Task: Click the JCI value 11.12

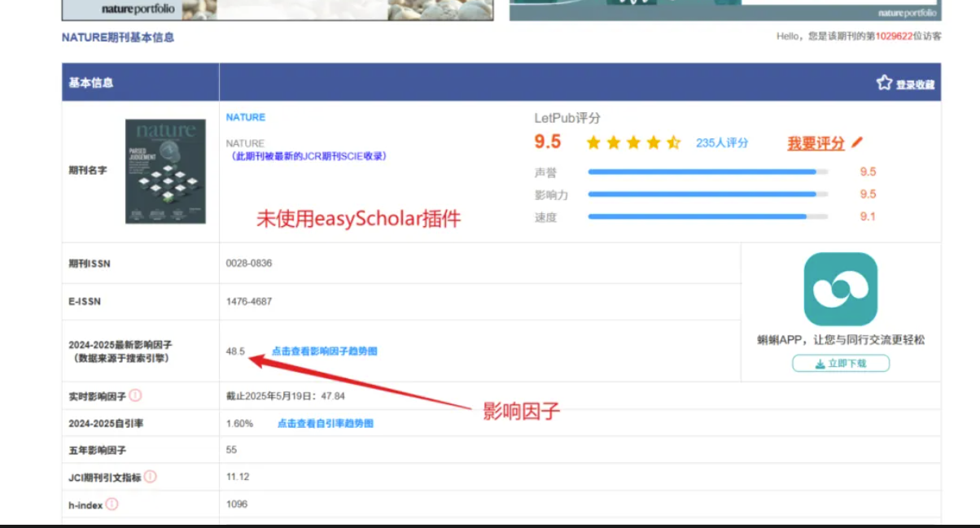Action: click(238, 477)
